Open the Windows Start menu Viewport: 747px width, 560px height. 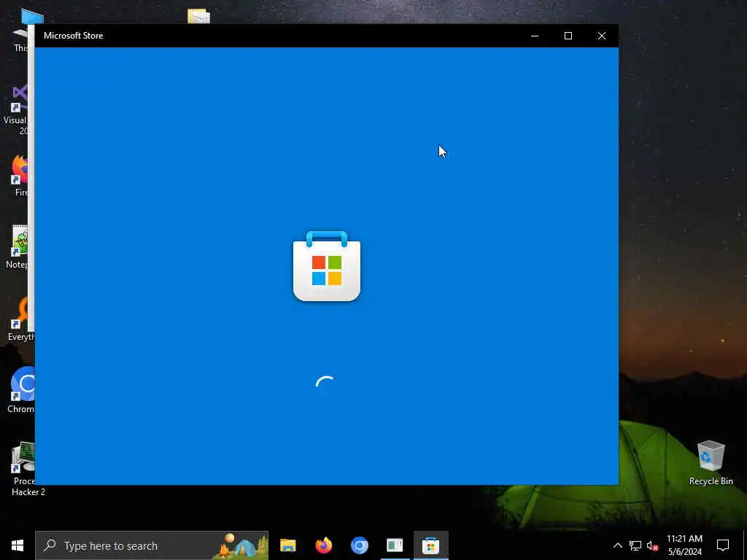(18, 545)
